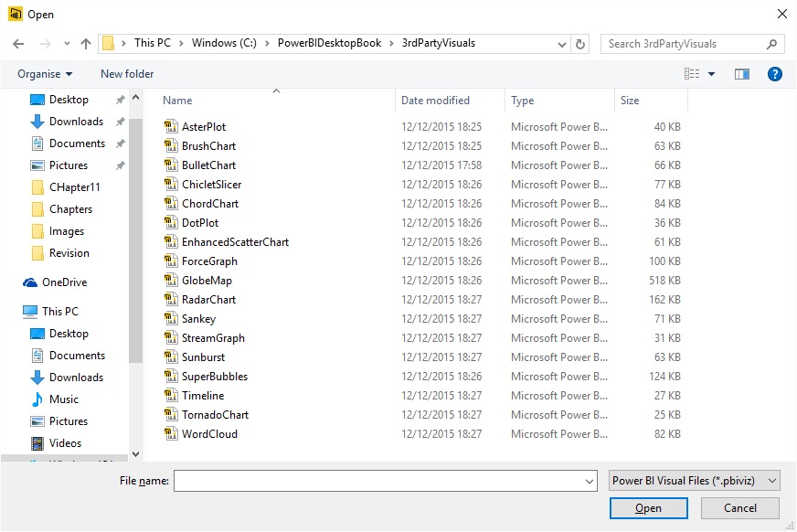Click the BrushChart file icon
Image resolution: width=797 pixels, height=532 pixels.
pyautogui.click(x=171, y=146)
